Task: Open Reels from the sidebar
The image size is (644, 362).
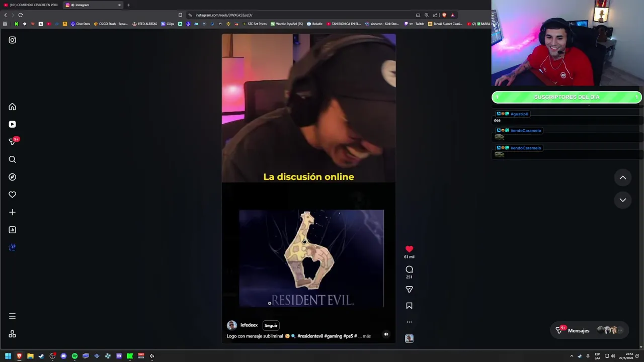Action: point(12,124)
